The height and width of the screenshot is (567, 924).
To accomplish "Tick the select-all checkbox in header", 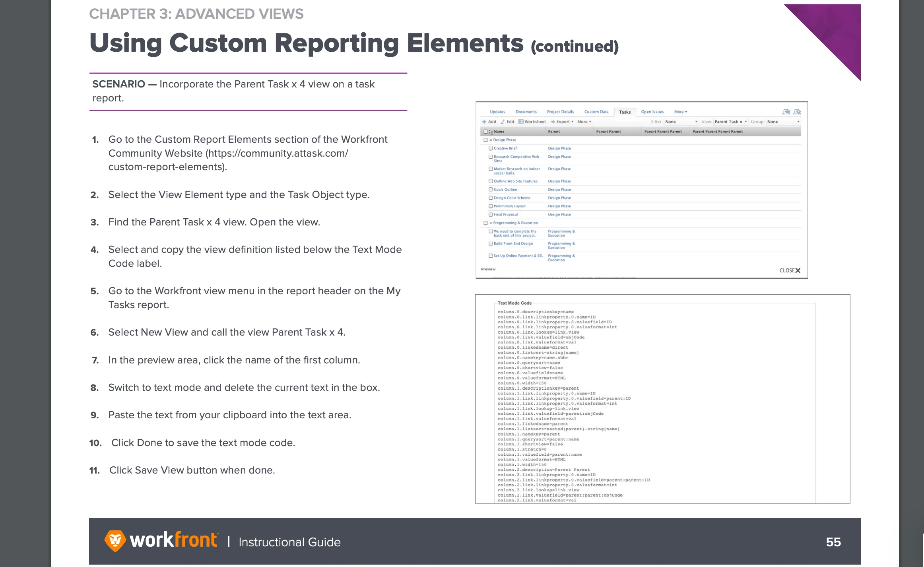I will coord(485,132).
